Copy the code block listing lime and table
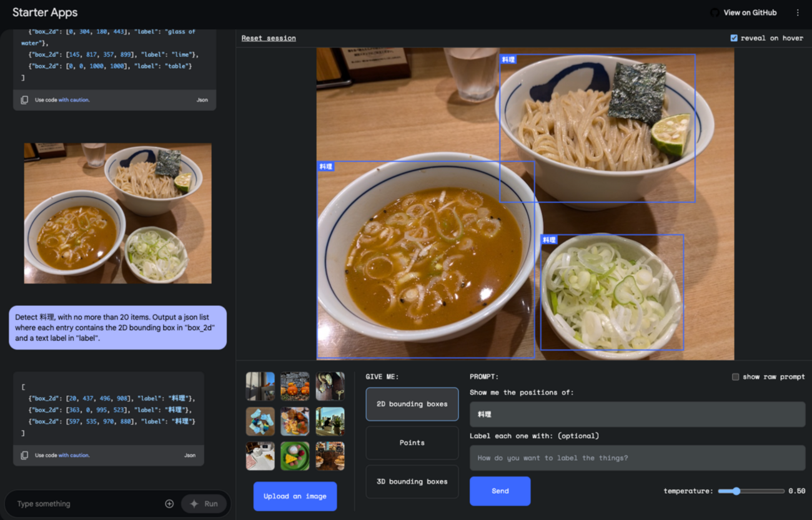Viewport: 812px width, 520px height. [x=24, y=100]
